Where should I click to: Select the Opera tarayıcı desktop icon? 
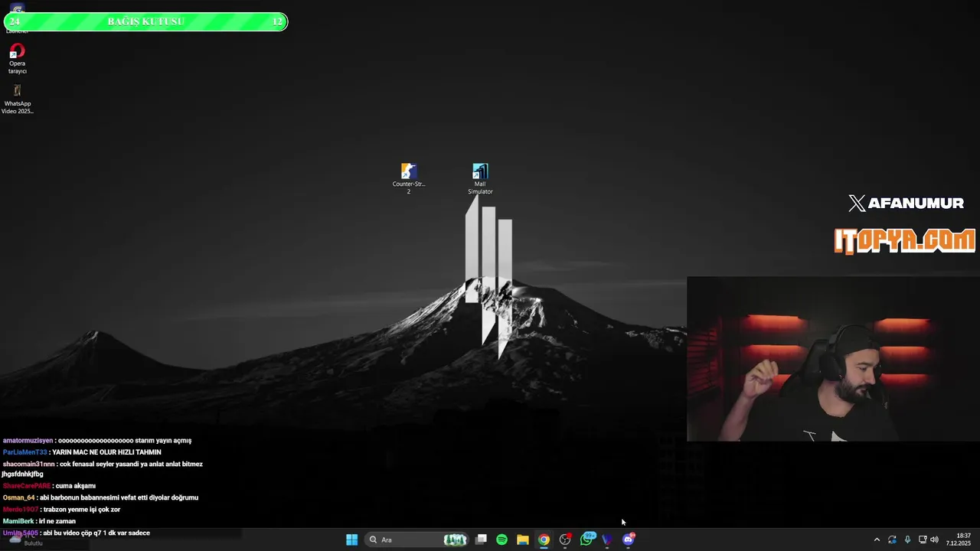[x=17, y=60]
